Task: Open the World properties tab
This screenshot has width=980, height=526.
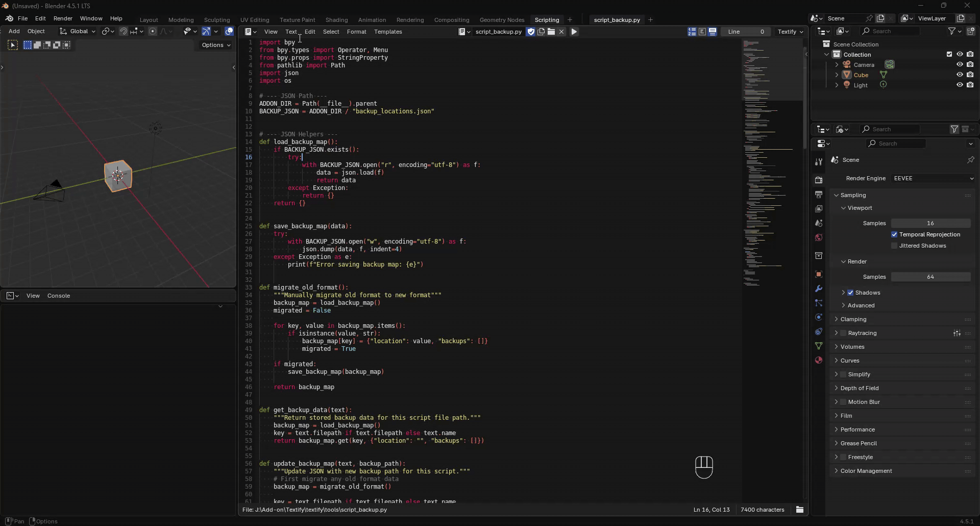Action: click(x=819, y=237)
